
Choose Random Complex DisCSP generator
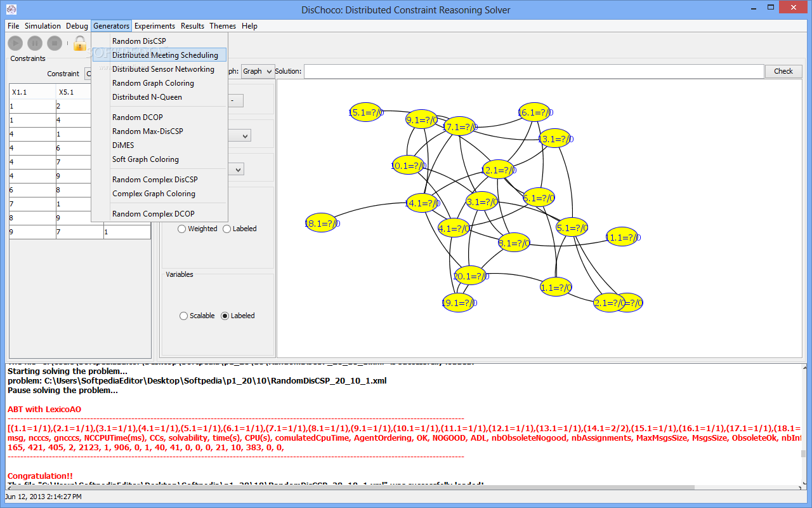[159, 180]
